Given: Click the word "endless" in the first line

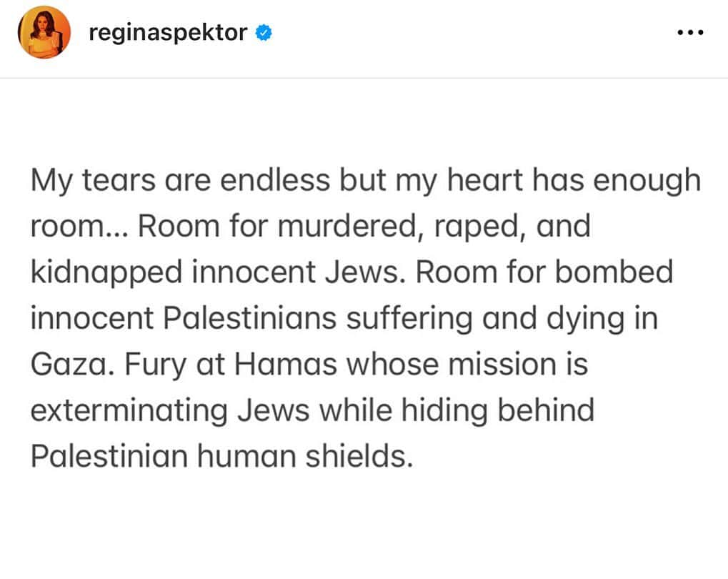Looking at the screenshot, I should point(275,179).
